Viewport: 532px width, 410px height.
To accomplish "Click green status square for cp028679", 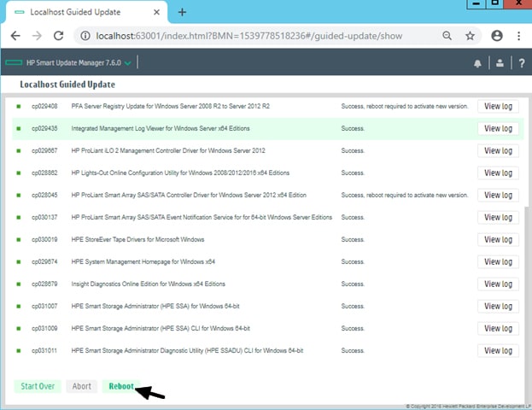I will click(x=19, y=284).
